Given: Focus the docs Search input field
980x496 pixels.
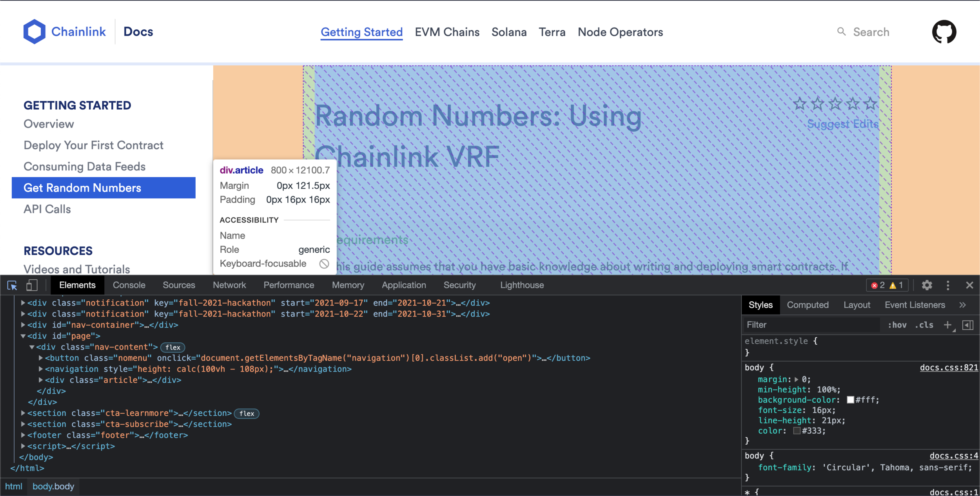Looking at the screenshot, I should click(871, 32).
